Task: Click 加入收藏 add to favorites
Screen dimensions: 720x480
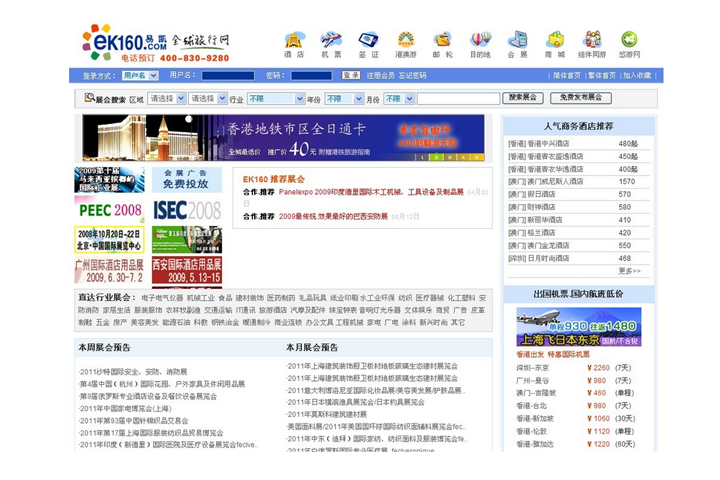Action: click(637, 75)
